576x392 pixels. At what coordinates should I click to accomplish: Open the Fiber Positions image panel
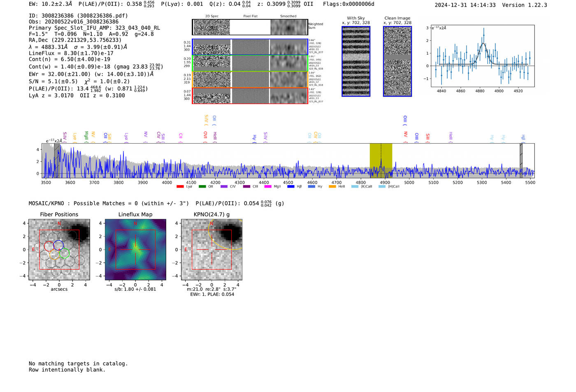pos(59,250)
